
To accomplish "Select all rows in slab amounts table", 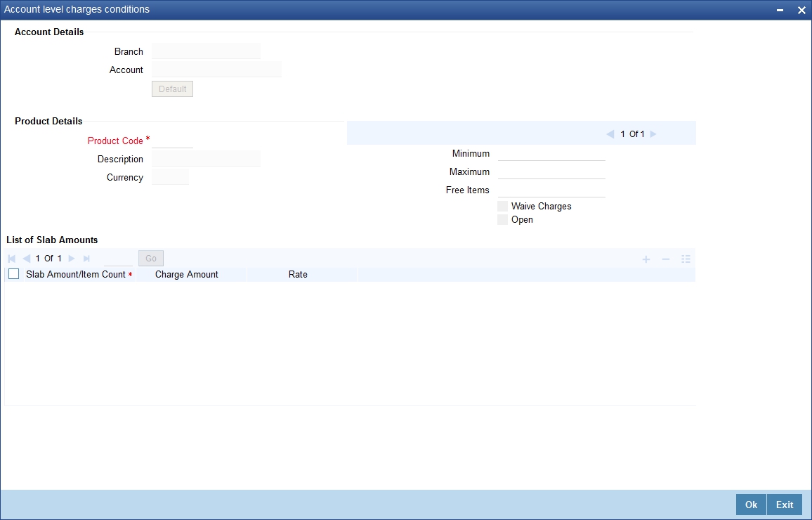I will click(x=14, y=274).
